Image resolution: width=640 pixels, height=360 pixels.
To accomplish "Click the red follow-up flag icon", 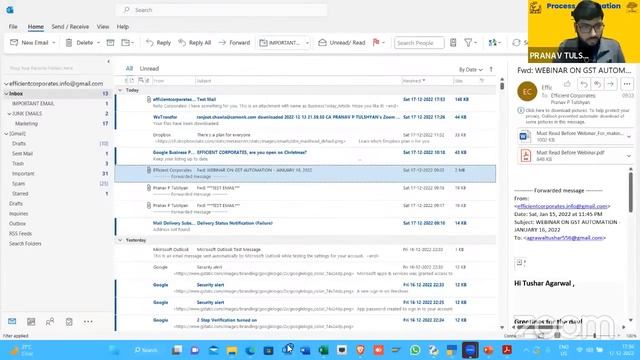I will (x=376, y=42).
